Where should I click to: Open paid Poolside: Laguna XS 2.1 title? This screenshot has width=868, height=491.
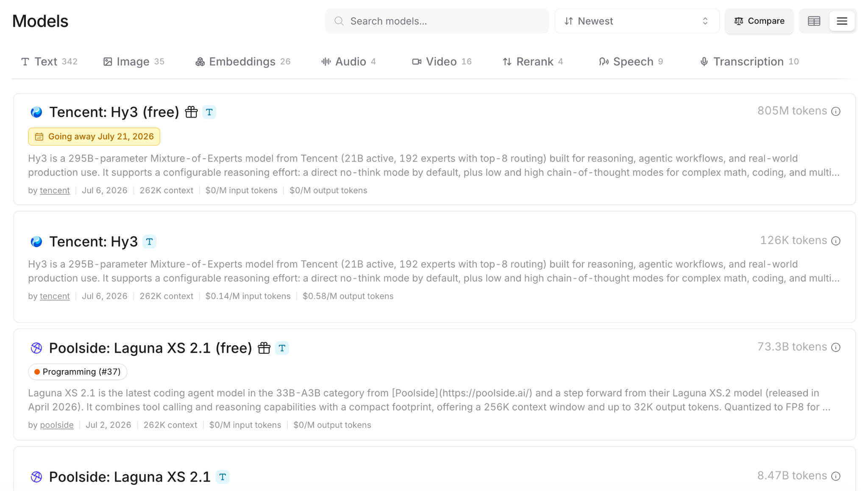[130, 477]
